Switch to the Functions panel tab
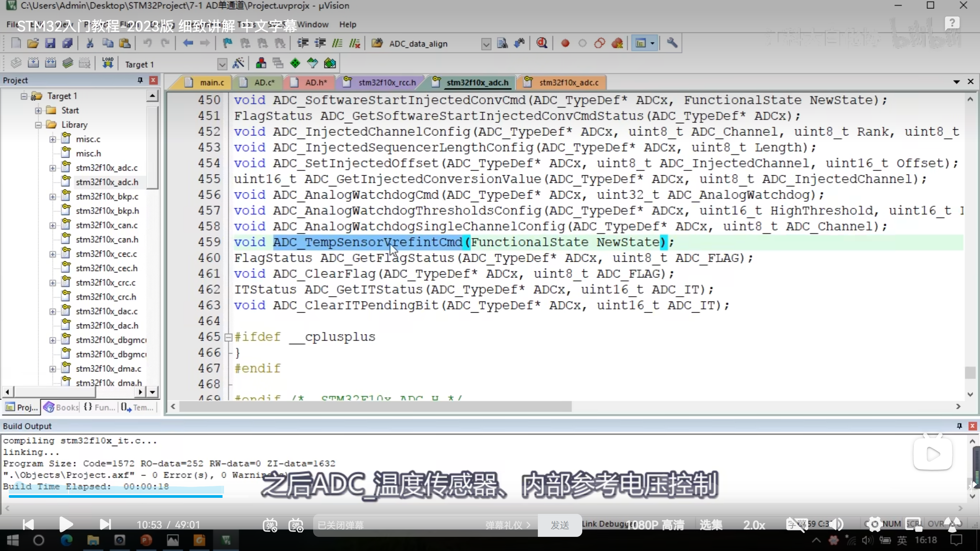Viewport: 980px width, 551px height. coord(100,408)
